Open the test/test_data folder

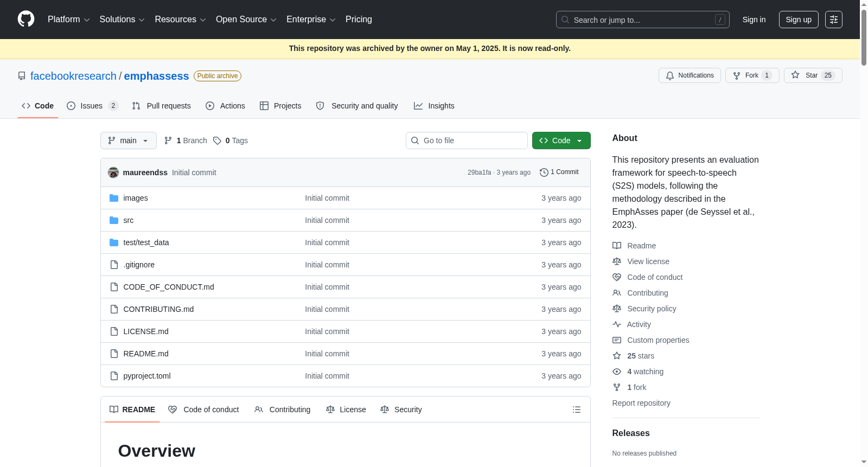coord(146,242)
